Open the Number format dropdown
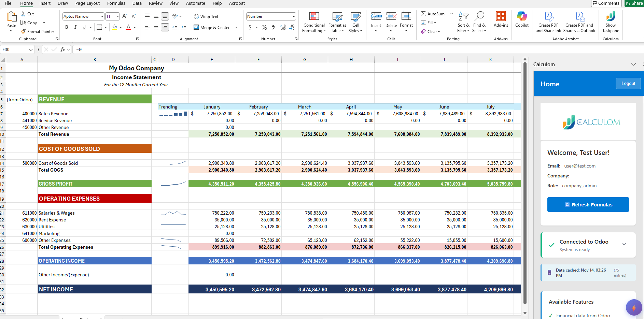 coord(271,16)
